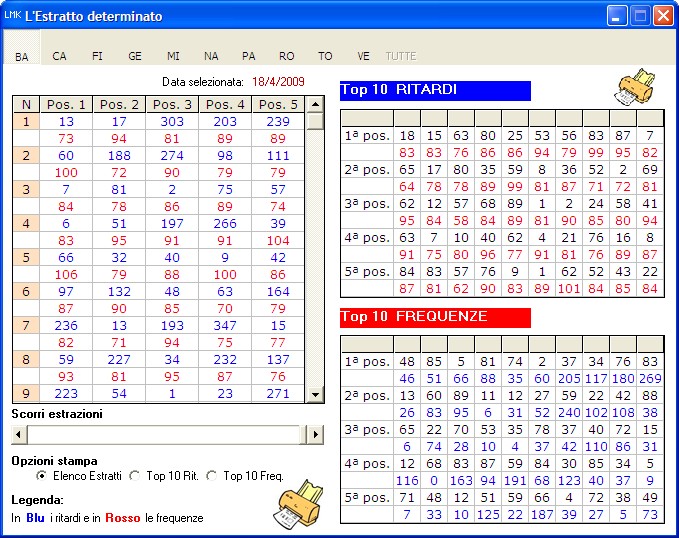Image resolution: width=679 pixels, height=538 pixels.
Task: Switch to the CA wheel tab
Action: pos(59,56)
